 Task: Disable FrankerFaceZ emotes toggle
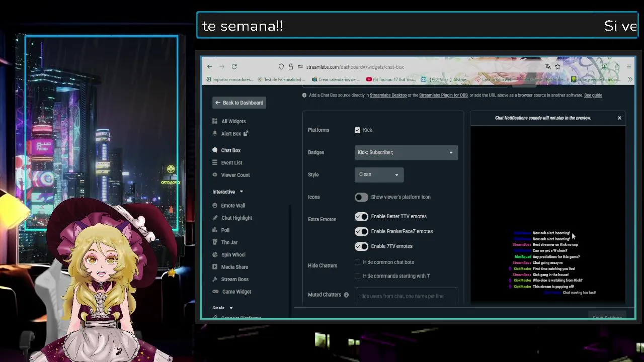(361, 231)
